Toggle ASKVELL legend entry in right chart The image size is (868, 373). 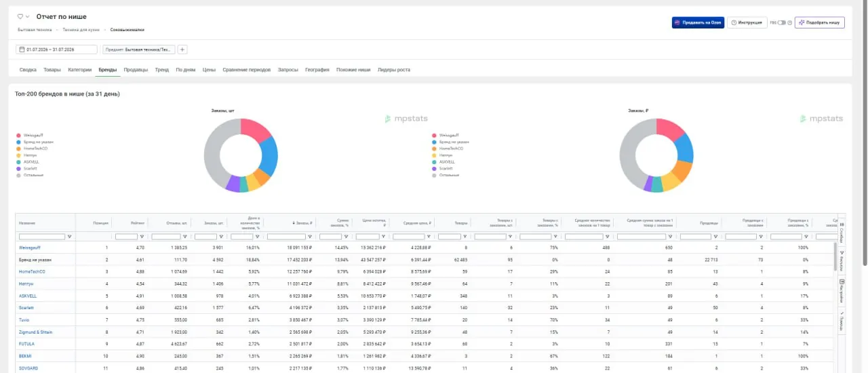(x=443, y=161)
